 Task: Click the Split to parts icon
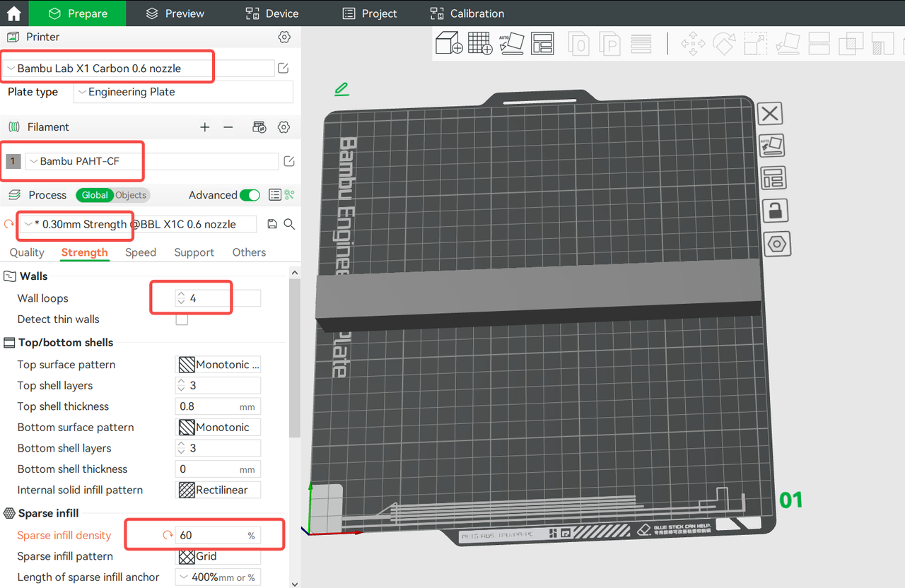click(609, 44)
